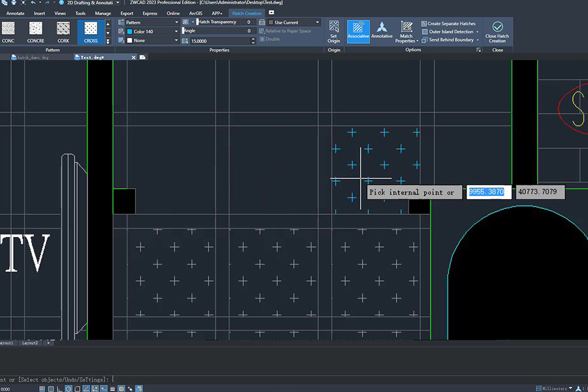Open the Use Current layer dropdown
Screen dimensions: 588x392
click(x=294, y=22)
